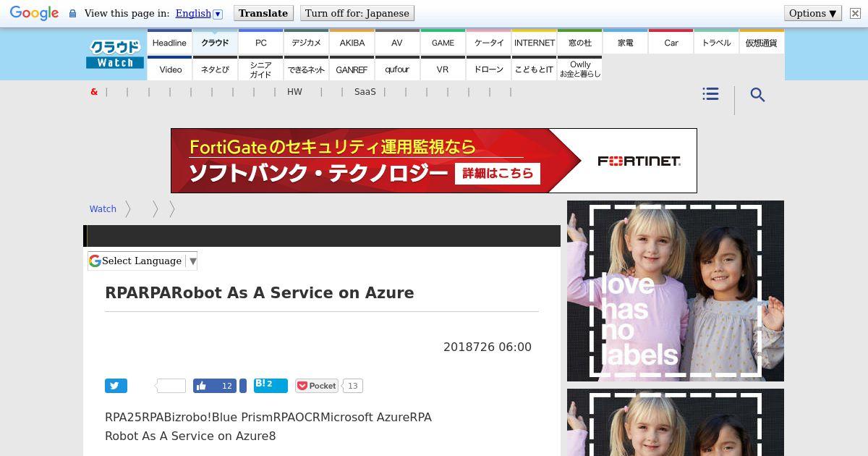
Task: Open the Fortinet FortiGate banner ad
Action: (x=434, y=161)
